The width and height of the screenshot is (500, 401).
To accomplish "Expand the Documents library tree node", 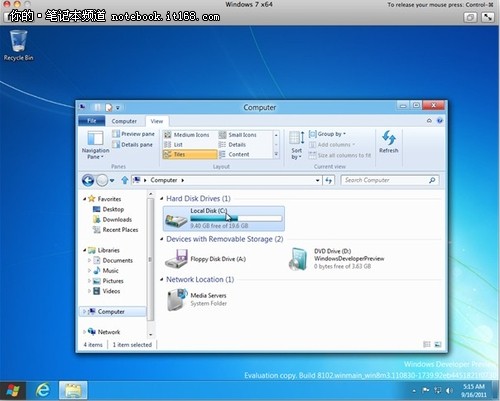I will tap(89, 260).
